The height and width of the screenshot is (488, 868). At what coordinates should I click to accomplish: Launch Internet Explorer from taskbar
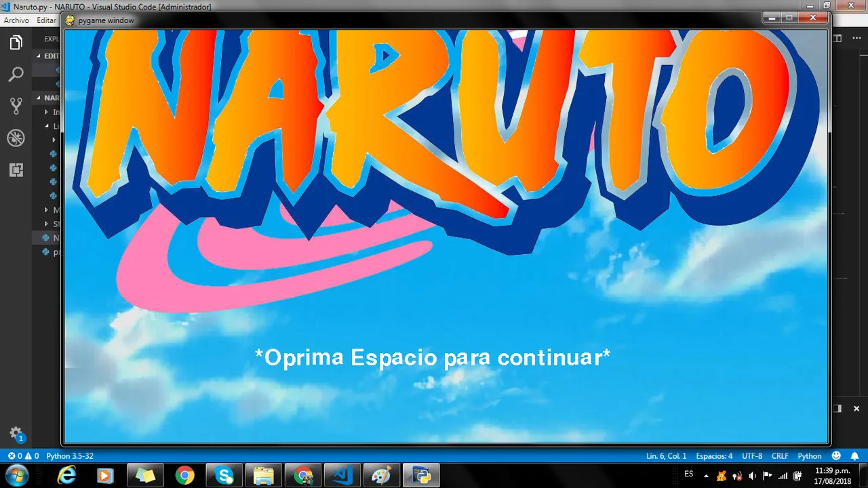click(66, 476)
